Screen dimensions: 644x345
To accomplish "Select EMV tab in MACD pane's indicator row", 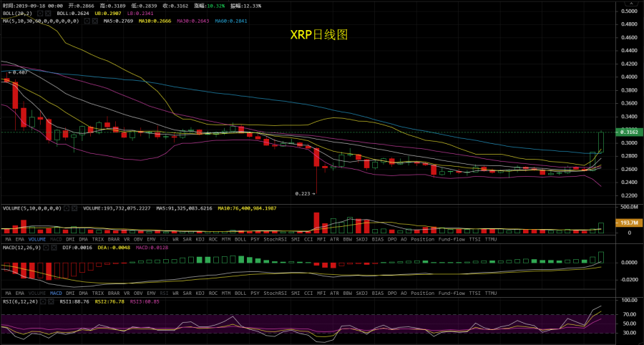I will 152,293.
